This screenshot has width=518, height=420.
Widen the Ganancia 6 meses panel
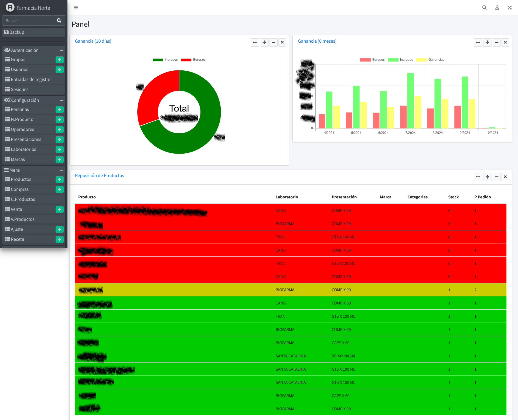[x=478, y=42]
